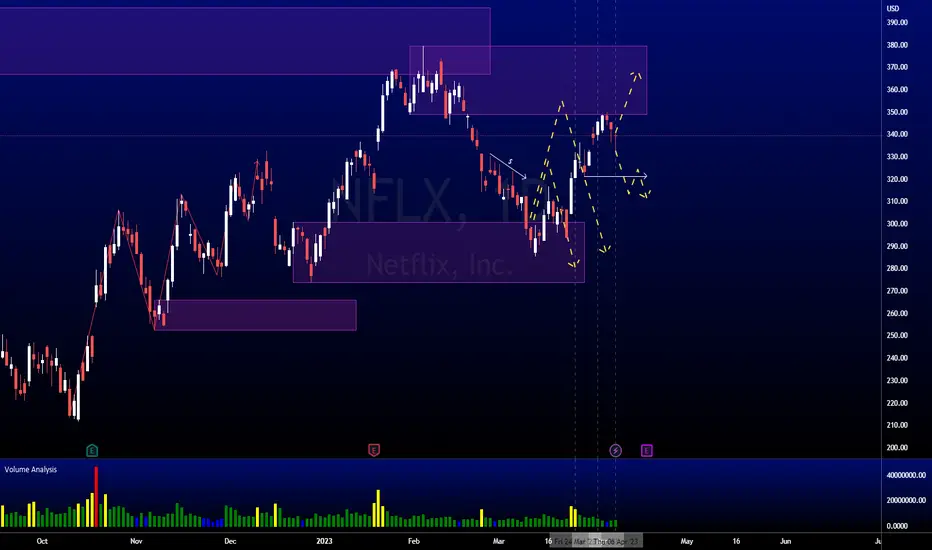Screen dimensions: 932x550
Task: Open the green earnings E marker
Action: coord(92,450)
